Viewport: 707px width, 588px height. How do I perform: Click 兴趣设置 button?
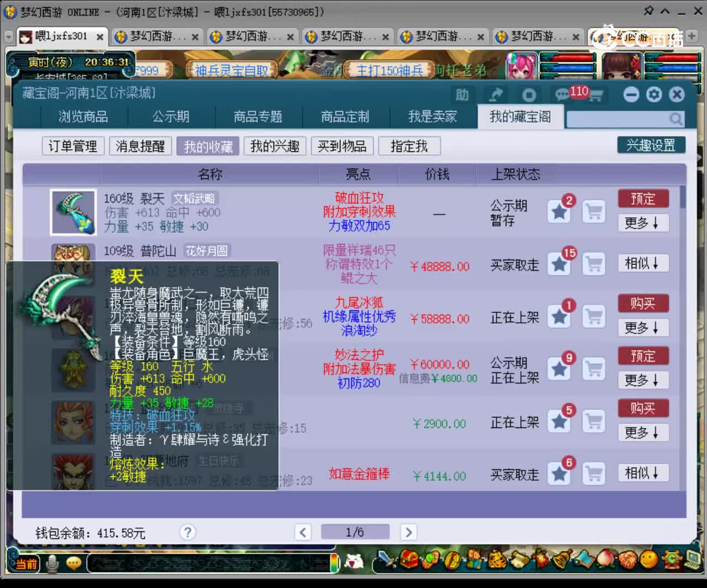(651, 145)
